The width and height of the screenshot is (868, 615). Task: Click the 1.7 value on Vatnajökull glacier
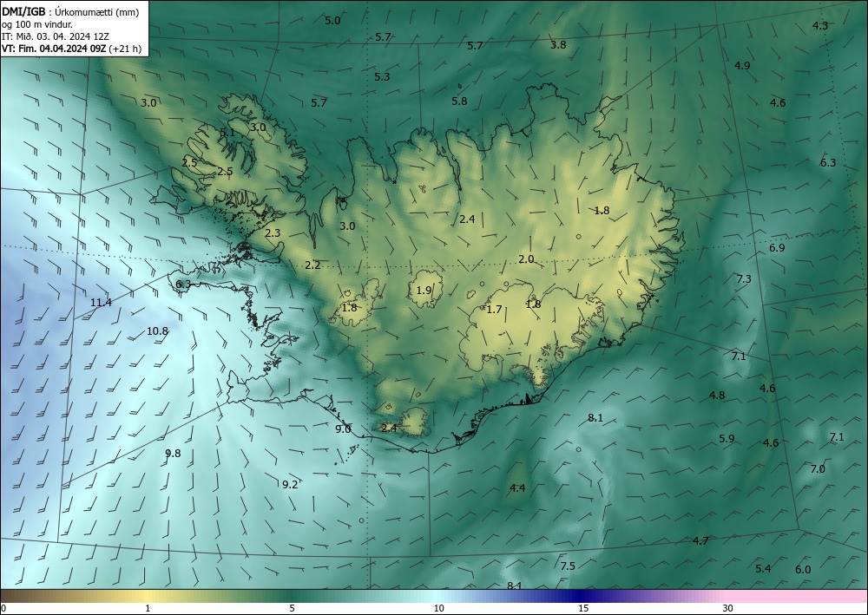pos(495,309)
